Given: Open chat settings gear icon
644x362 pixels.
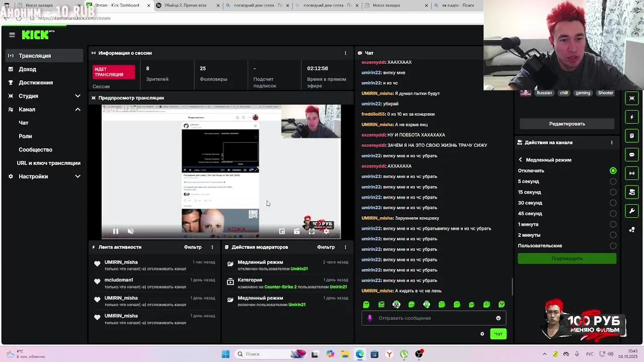Looking at the screenshot, I should click(482, 334).
